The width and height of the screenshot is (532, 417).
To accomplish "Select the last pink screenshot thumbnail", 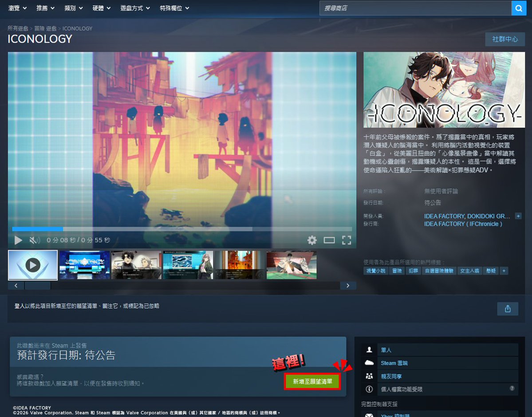I will click(x=292, y=265).
